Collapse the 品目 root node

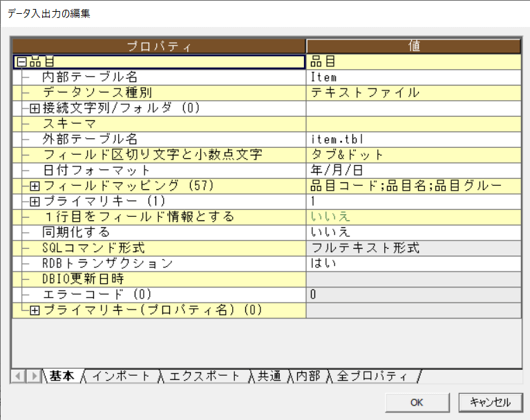pyautogui.click(x=22, y=62)
